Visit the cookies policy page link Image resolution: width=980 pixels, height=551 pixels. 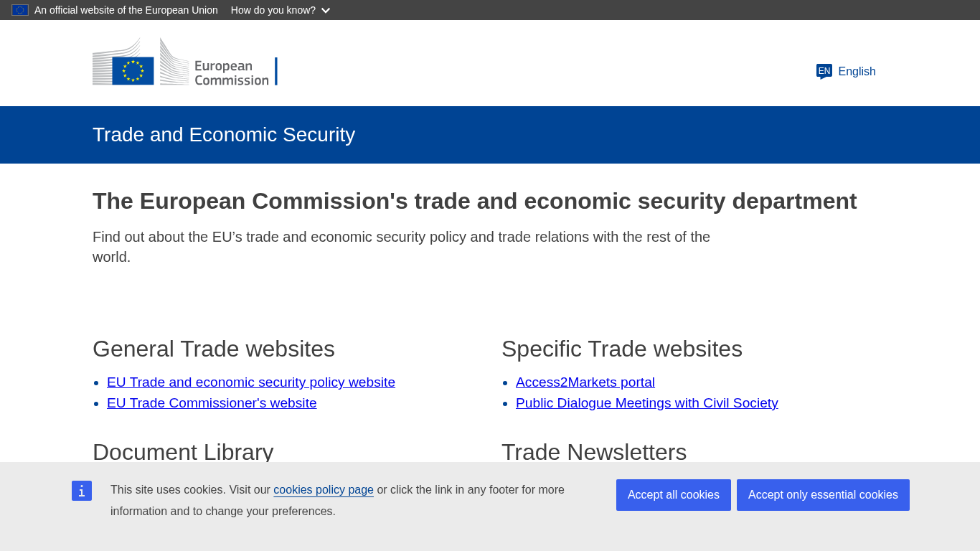[324, 490]
